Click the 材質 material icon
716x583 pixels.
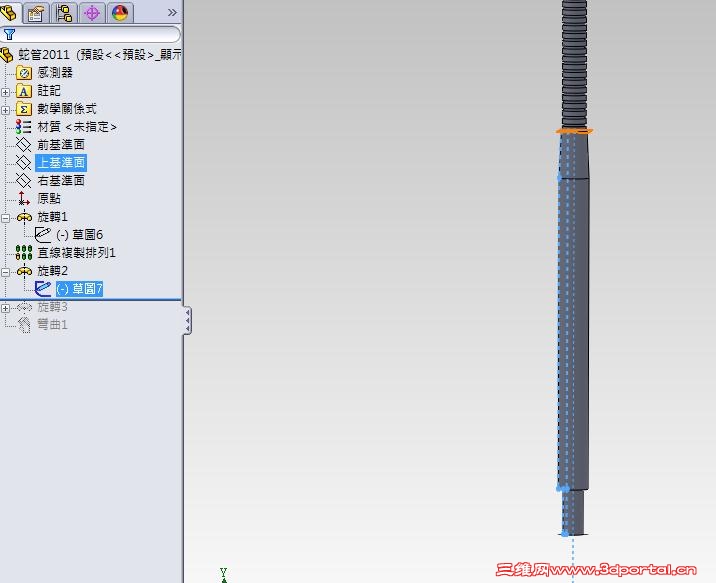[24, 126]
